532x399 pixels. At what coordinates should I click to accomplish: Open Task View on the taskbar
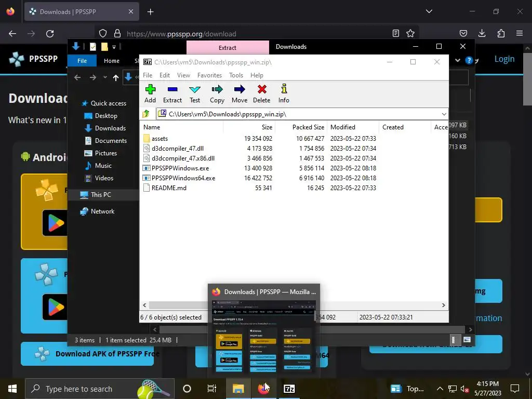click(212, 389)
